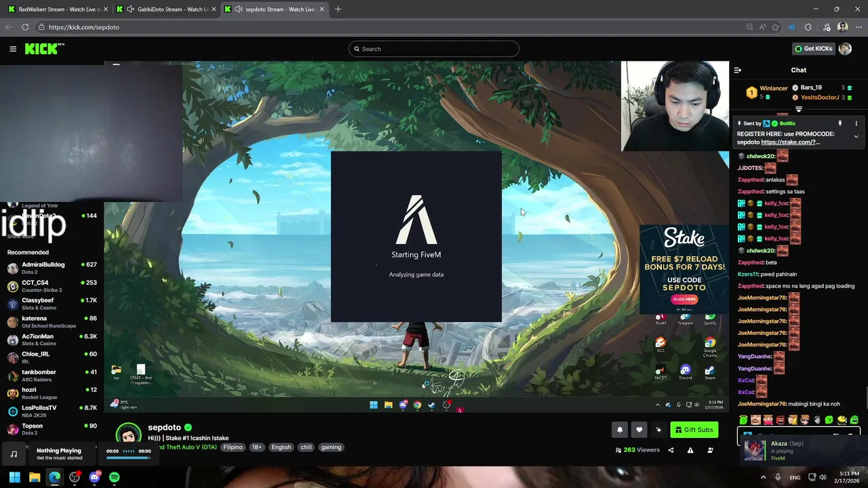
Task: Go to the KICK home logo
Action: pyautogui.click(x=44, y=49)
